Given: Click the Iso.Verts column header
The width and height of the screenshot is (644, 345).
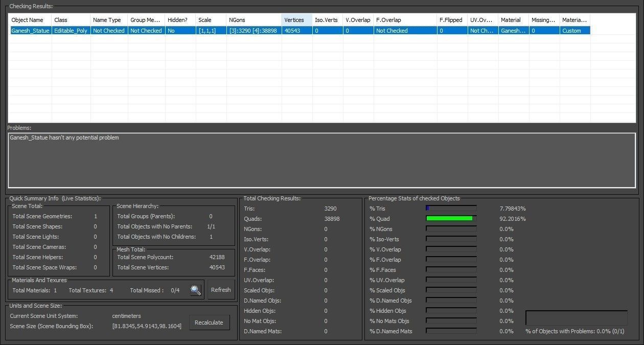Looking at the screenshot, I should click(328, 20).
